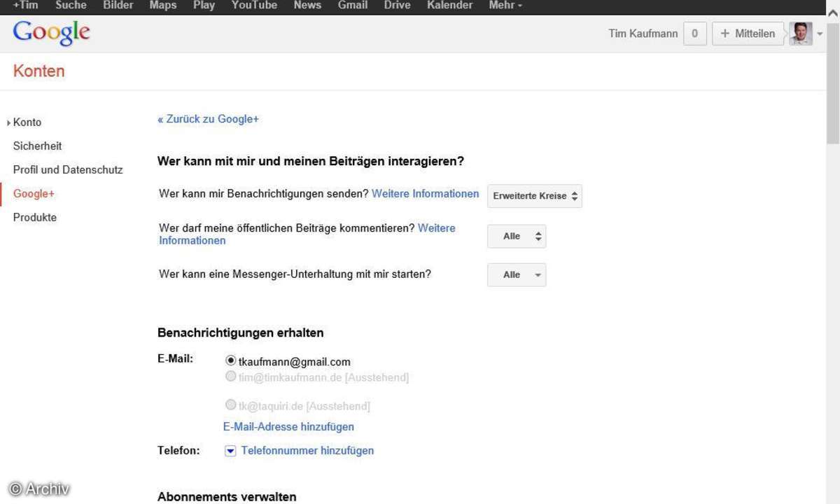
Task: Select the tkaufmann@gmail.com radio button
Action: 231,361
